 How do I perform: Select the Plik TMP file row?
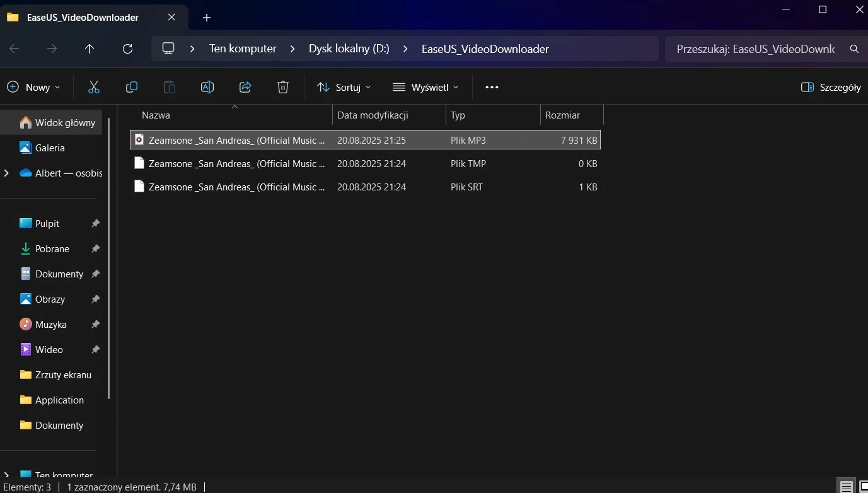(365, 163)
